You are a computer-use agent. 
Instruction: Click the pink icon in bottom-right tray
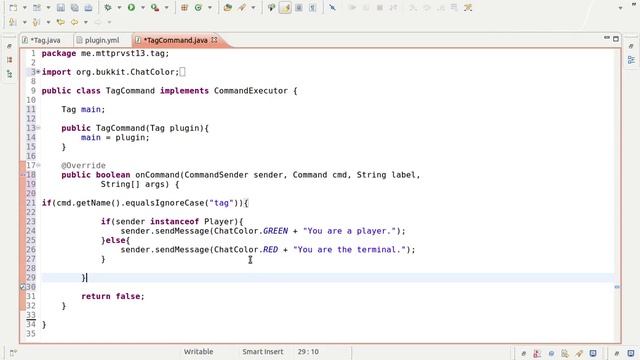pos(537,353)
